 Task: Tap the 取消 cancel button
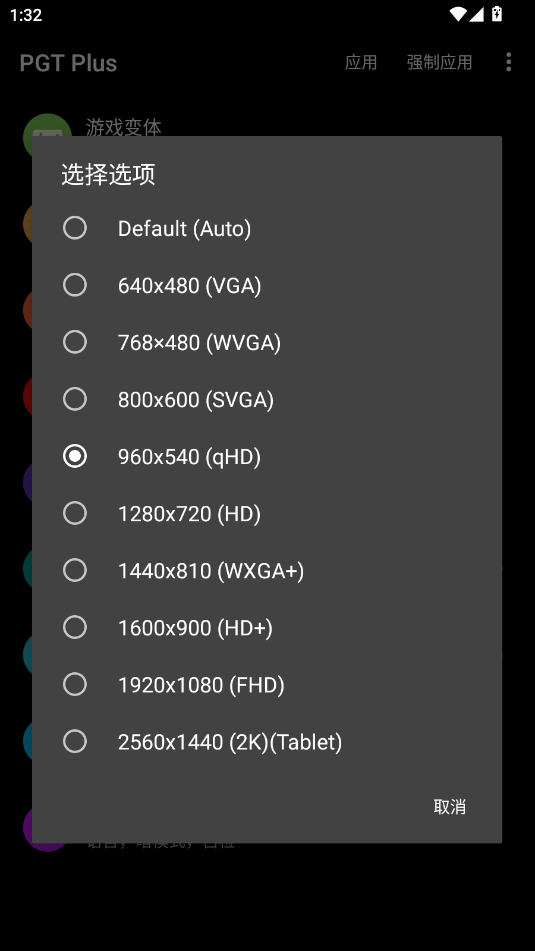449,807
